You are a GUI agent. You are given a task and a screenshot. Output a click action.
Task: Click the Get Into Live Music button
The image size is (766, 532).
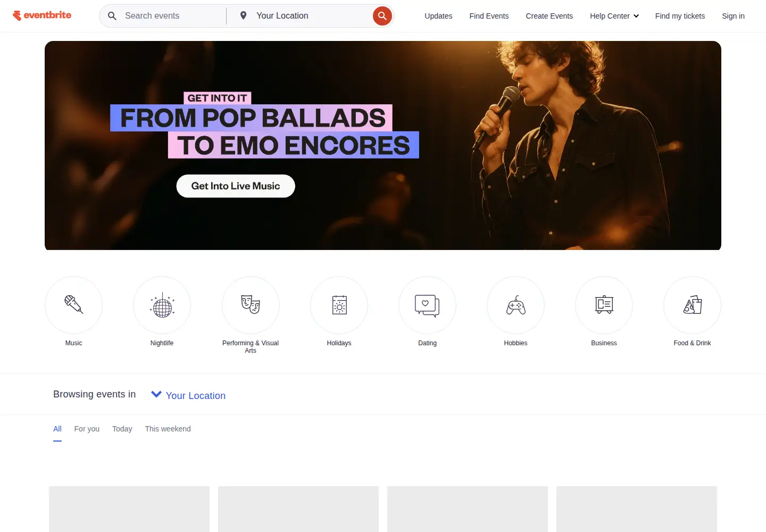[x=236, y=186]
